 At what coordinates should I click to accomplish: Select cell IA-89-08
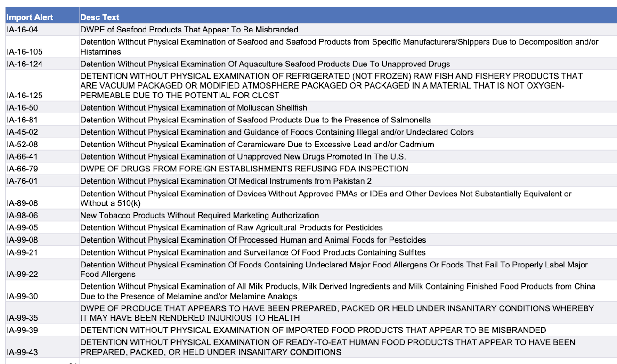point(22,203)
